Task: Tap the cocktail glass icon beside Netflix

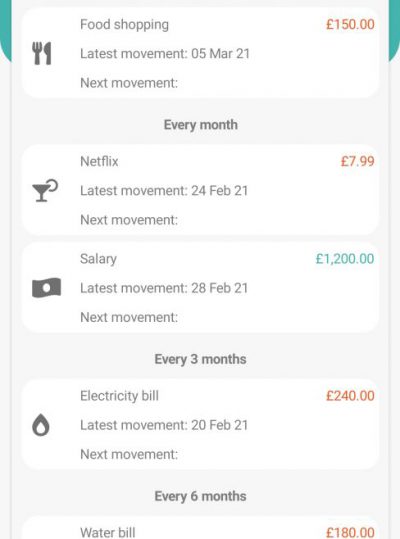Action: tap(45, 190)
